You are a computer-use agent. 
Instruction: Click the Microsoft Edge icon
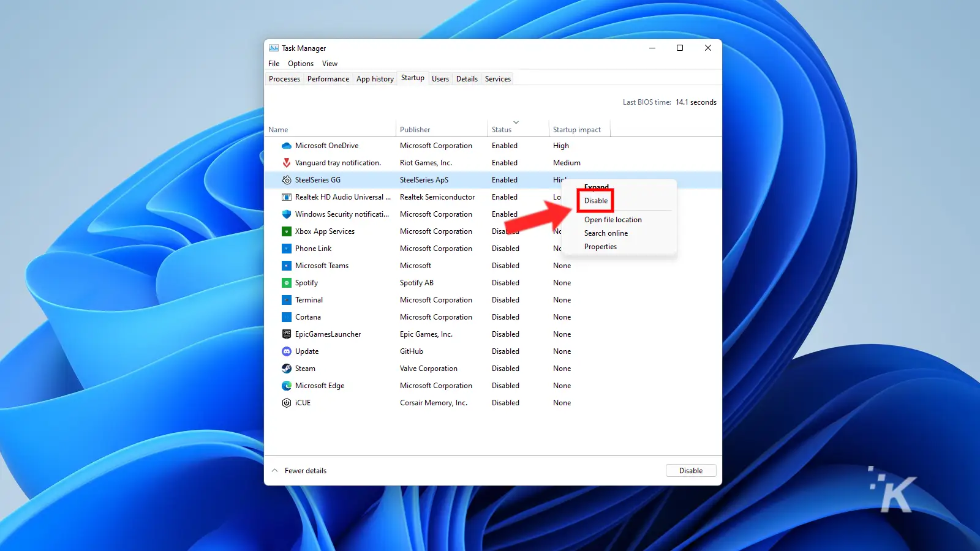click(x=286, y=386)
